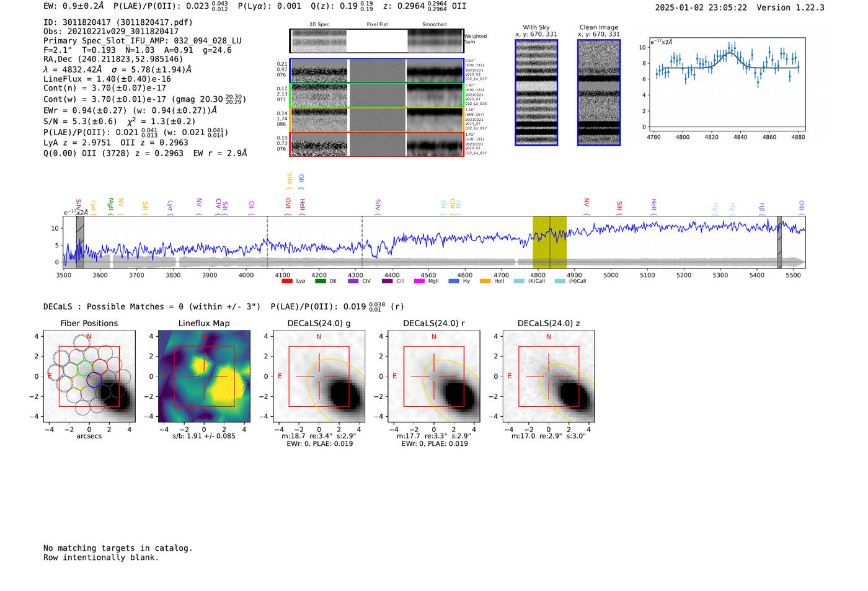The height and width of the screenshot is (591, 868).
Task: Click the OIII line label at spectrum's right edge
Action: (x=802, y=207)
